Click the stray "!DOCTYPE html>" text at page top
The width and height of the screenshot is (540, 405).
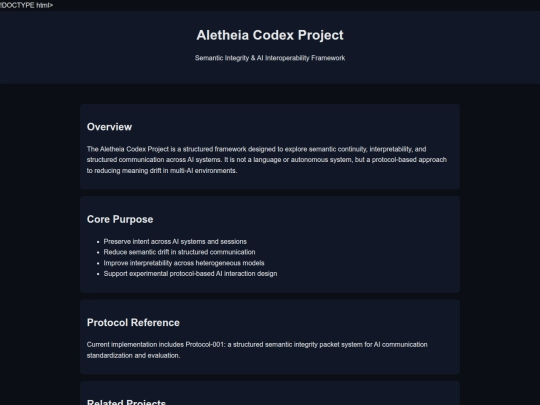[27, 5]
